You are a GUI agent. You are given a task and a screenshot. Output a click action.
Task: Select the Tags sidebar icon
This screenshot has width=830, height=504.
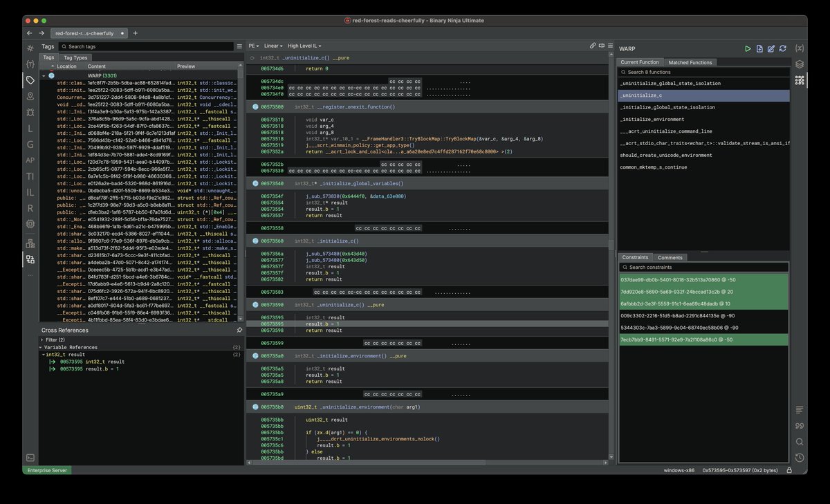(x=30, y=80)
